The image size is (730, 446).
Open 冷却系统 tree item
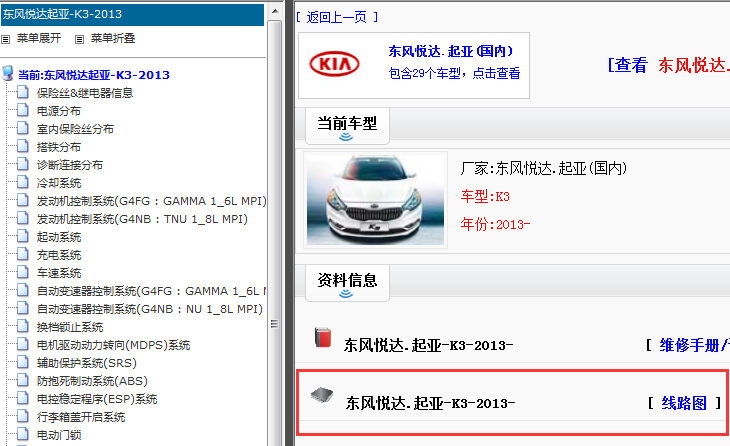(59, 183)
